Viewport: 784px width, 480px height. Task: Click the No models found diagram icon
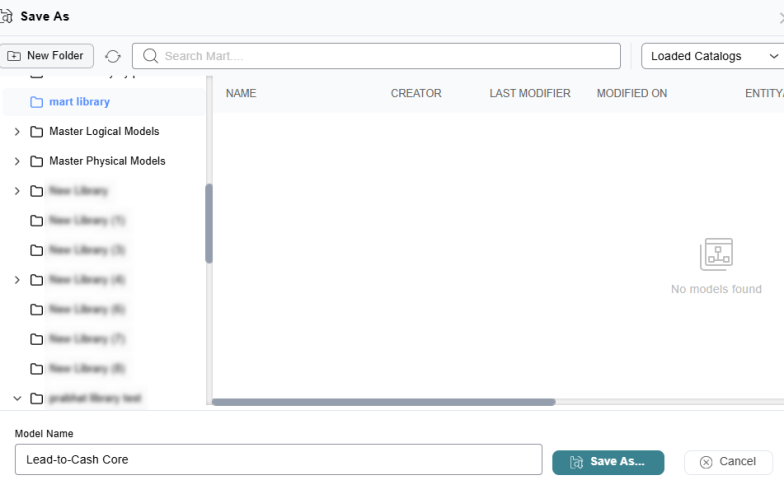pyautogui.click(x=716, y=254)
